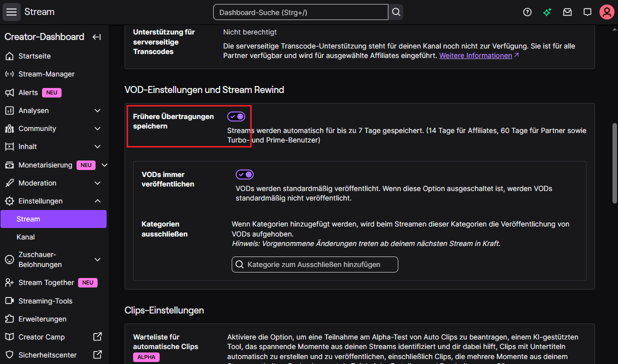Click the Sicherheitscenter external link icon
The image size is (618, 364).
[98, 355]
